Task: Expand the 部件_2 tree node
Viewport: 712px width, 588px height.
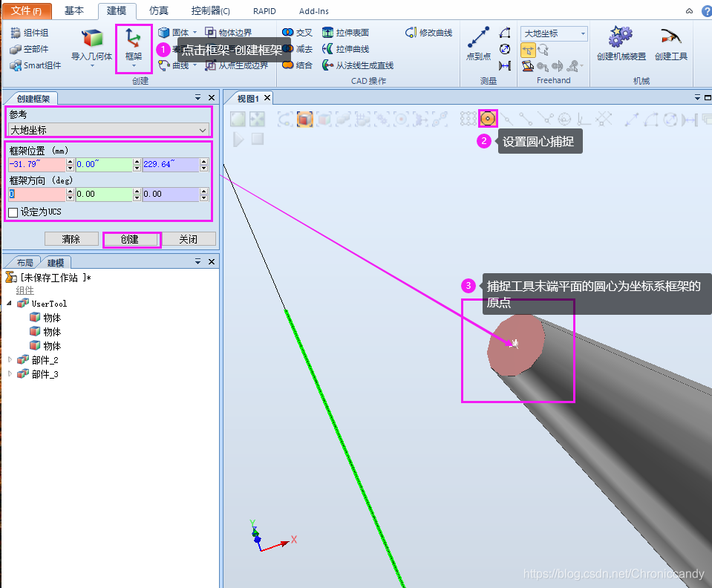Action: 10,359
